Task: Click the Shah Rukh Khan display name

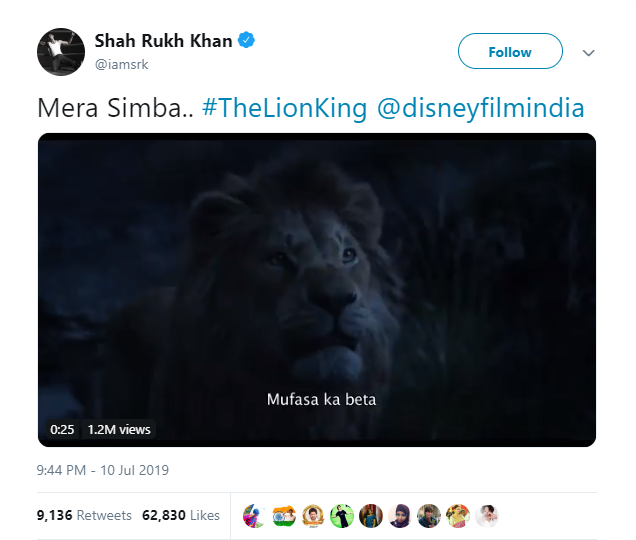Action: 163,41
